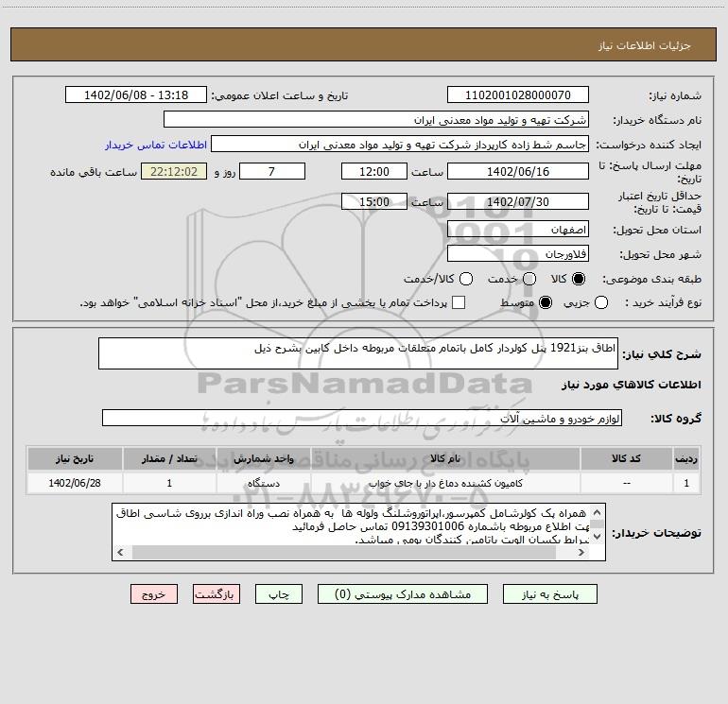Tick the Islamic treasury bonds payment checkbox
This screenshot has height=704, width=728.
459,302
